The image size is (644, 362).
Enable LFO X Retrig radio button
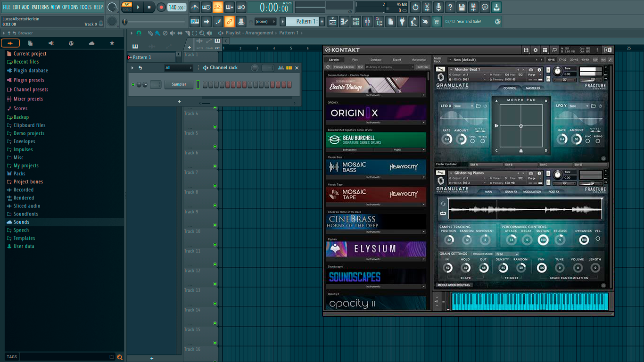[x=483, y=141]
